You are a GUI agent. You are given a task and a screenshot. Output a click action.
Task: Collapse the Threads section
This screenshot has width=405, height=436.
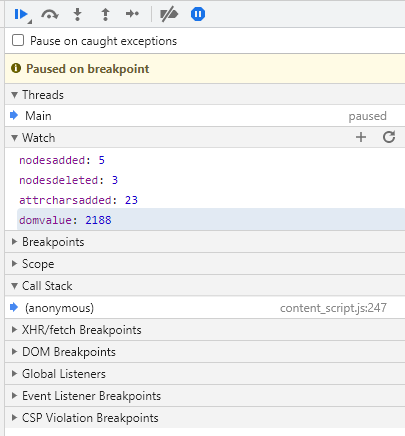coord(14,95)
